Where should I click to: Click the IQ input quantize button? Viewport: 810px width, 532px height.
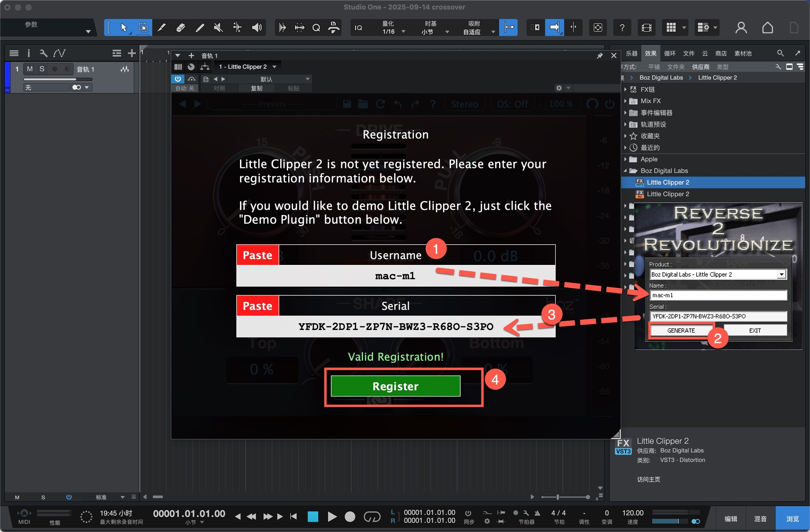pos(358,28)
